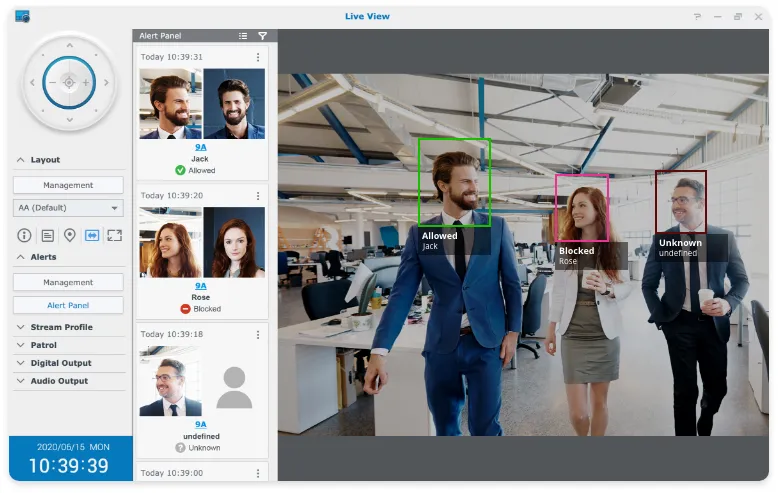Enter fullscreen mode icon

pyautogui.click(x=114, y=236)
